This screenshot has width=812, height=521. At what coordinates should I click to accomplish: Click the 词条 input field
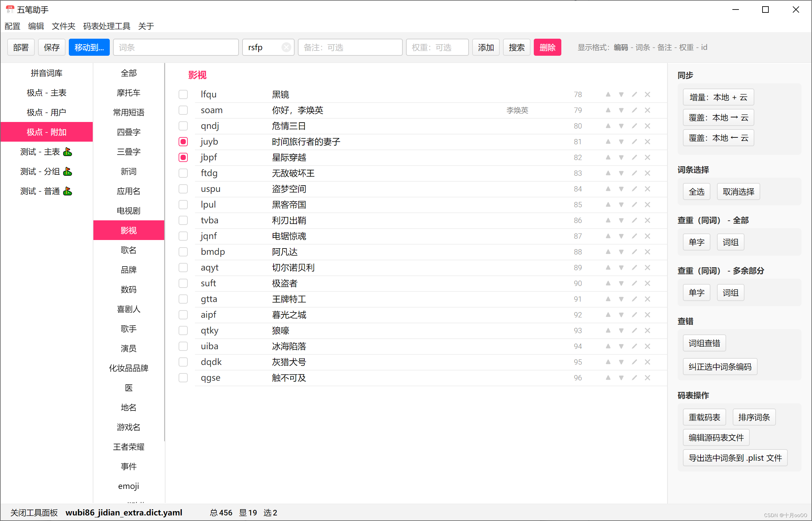click(175, 47)
